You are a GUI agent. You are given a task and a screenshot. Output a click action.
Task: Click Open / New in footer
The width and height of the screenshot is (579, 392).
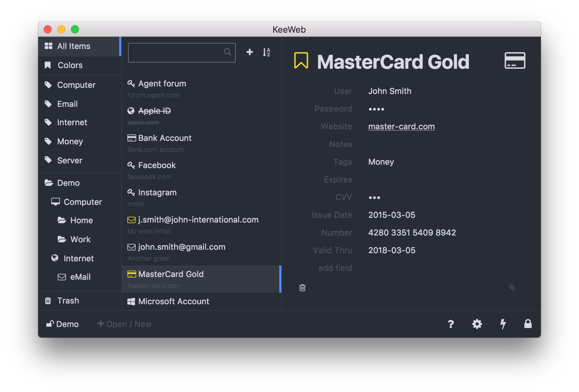tap(124, 324)
